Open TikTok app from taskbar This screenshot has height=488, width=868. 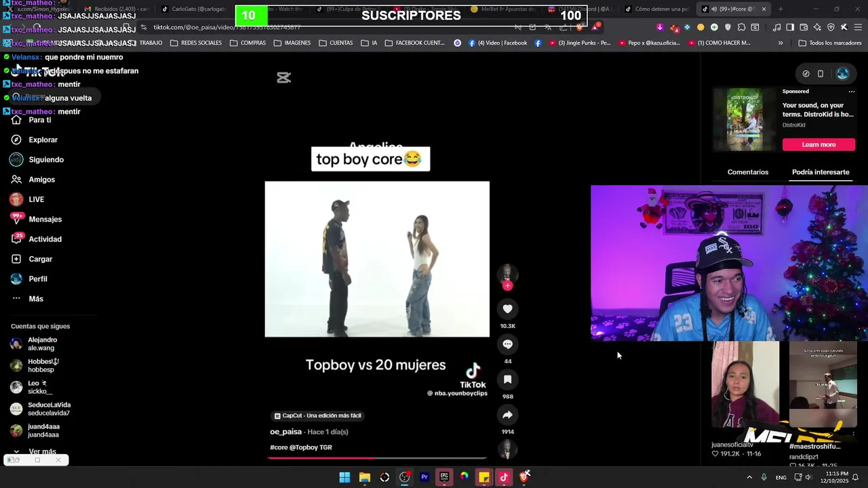click(504, 477)
